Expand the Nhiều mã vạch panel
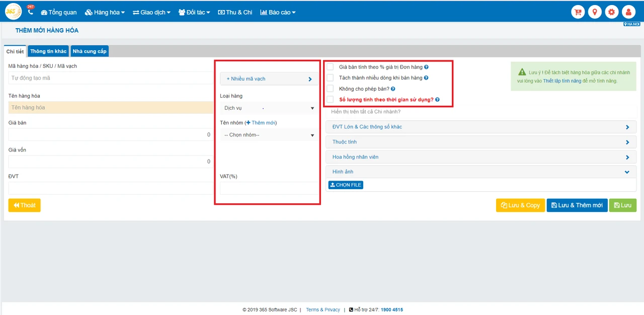 (x=269, y=79)
